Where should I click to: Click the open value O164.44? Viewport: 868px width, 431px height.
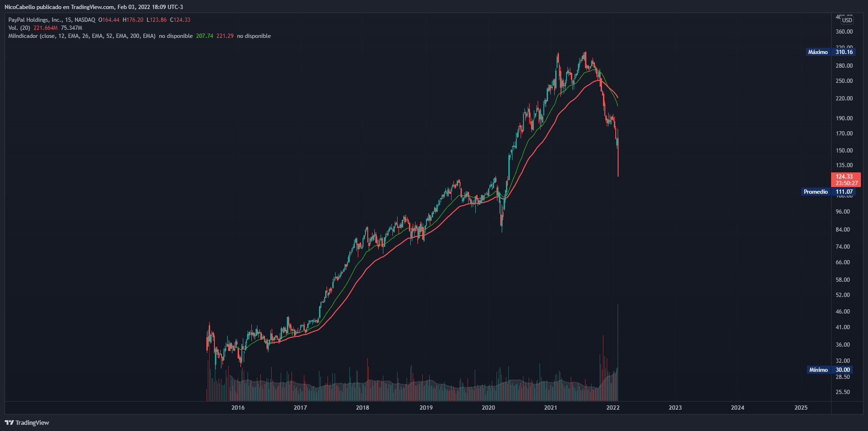click(109, 20)
